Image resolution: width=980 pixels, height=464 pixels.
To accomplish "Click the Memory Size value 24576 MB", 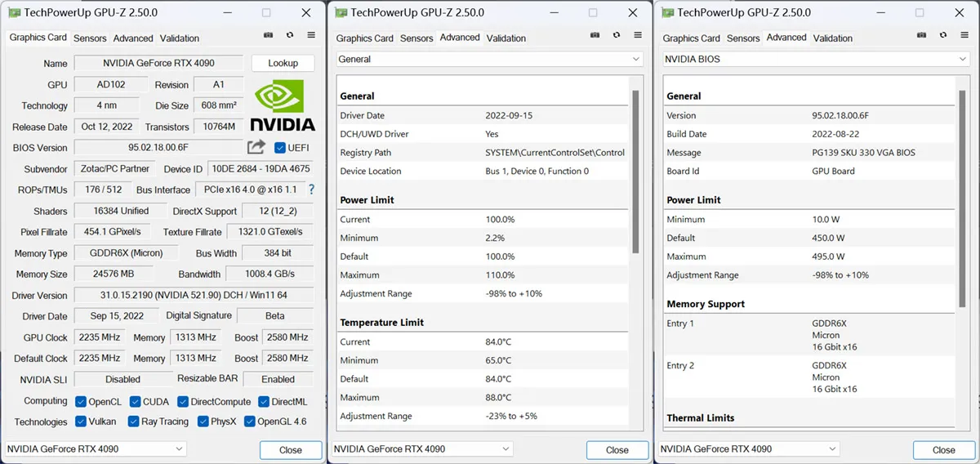I will (114, 274).
